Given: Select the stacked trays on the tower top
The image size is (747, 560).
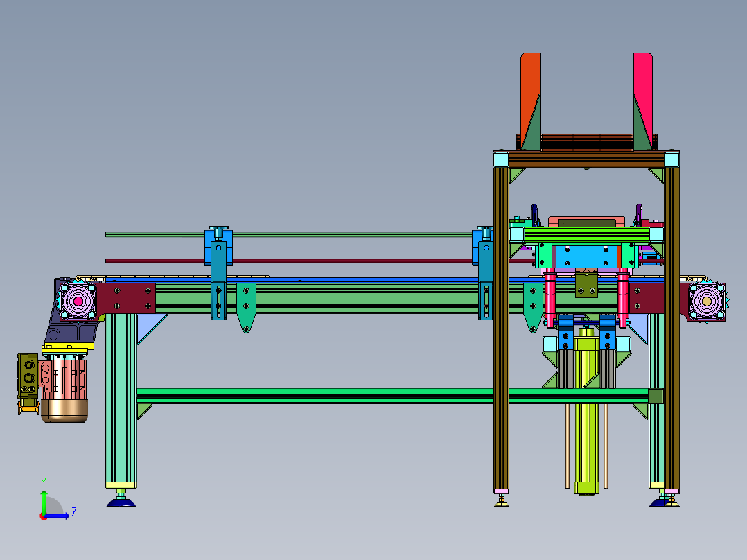Looking at the screenshot, I should point(586,142).
